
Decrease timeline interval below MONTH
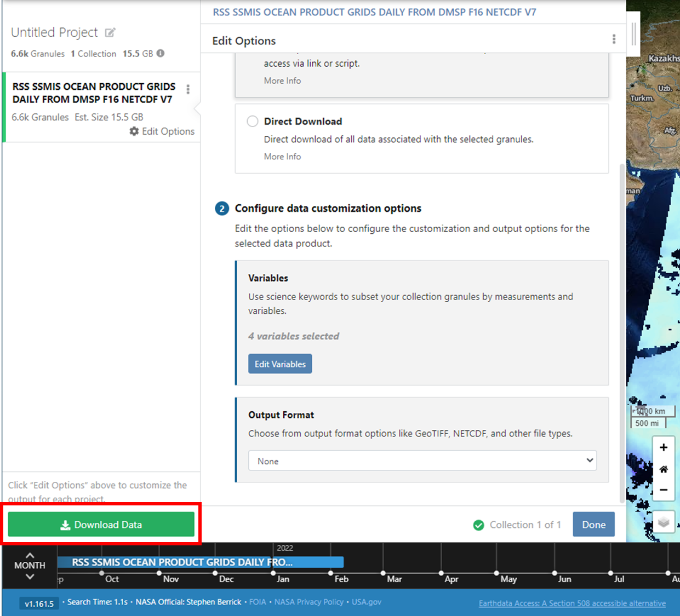[30, 577]
